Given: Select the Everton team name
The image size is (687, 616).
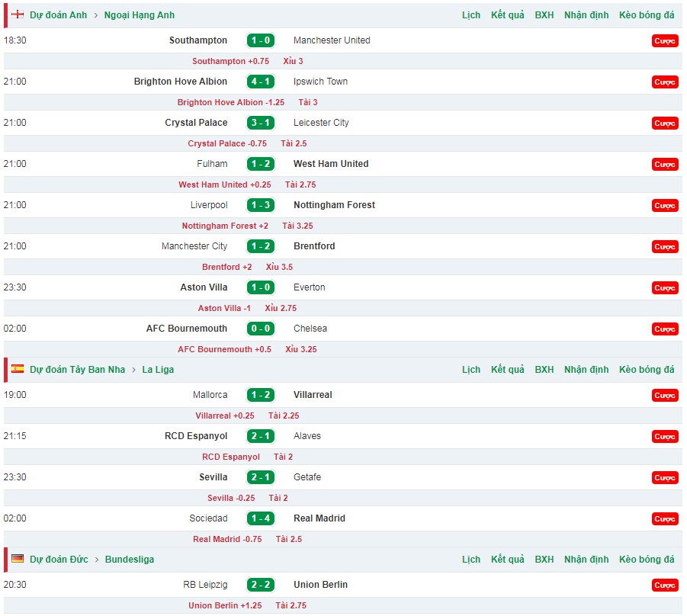Looking at the screenshot, I should [310, 287].
